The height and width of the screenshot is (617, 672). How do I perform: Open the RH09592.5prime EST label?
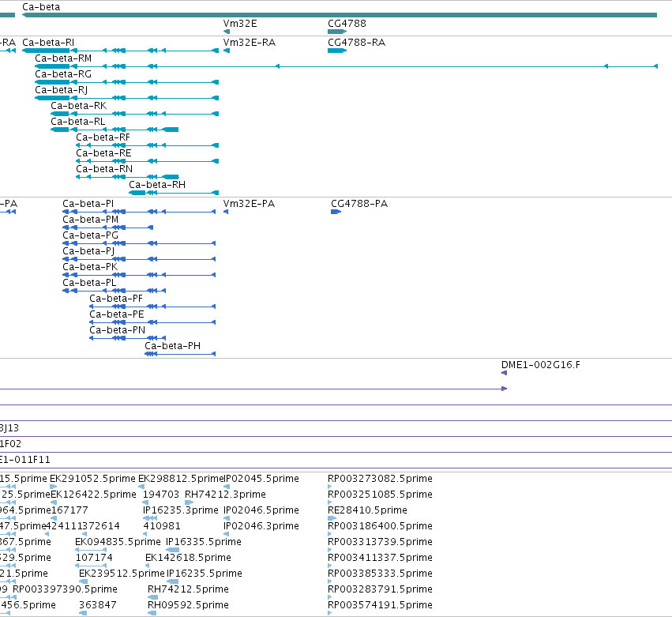pos(188,606)
